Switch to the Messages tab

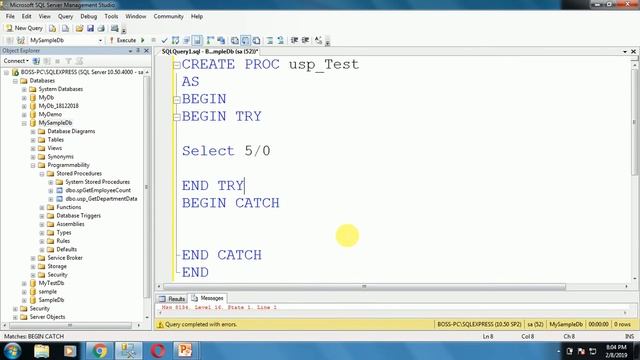point(208,298)
